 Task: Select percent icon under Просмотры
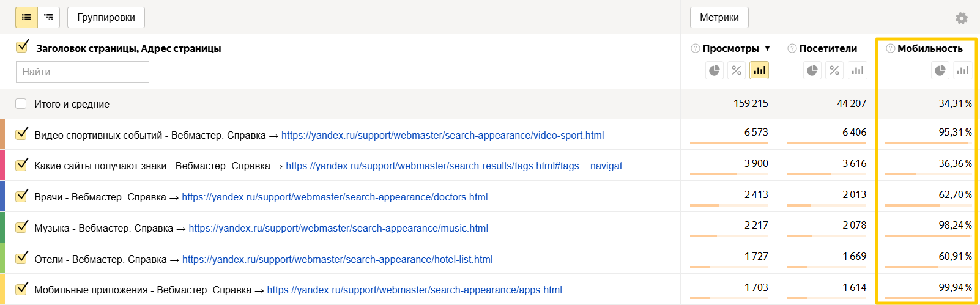(x=737, y=71)
